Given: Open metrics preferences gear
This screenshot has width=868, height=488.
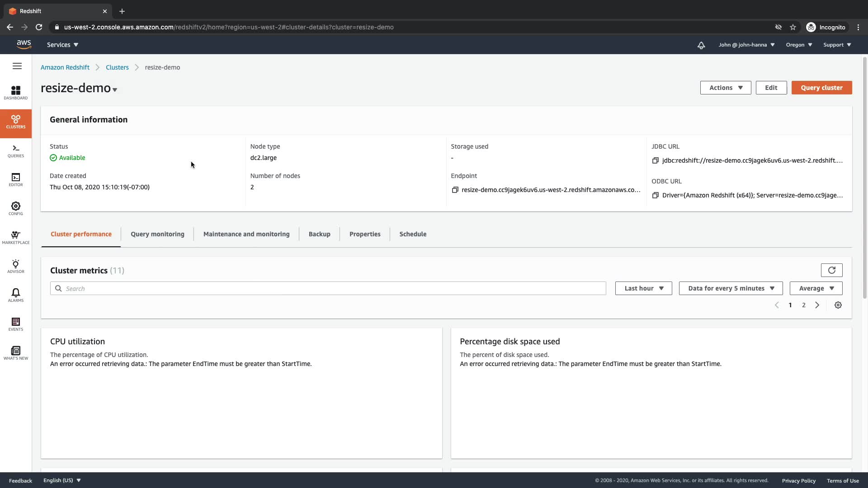Looking at the screenshot, I should [x=838, y=305].
